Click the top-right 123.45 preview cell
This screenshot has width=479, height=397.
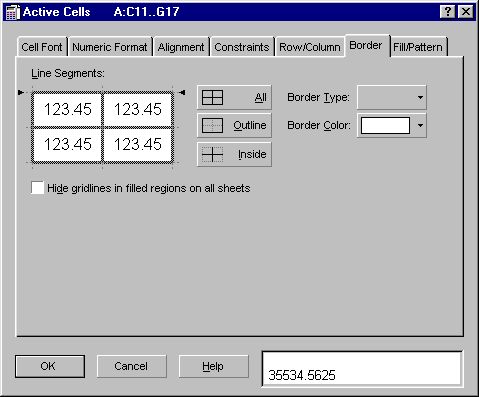[138, 109]
